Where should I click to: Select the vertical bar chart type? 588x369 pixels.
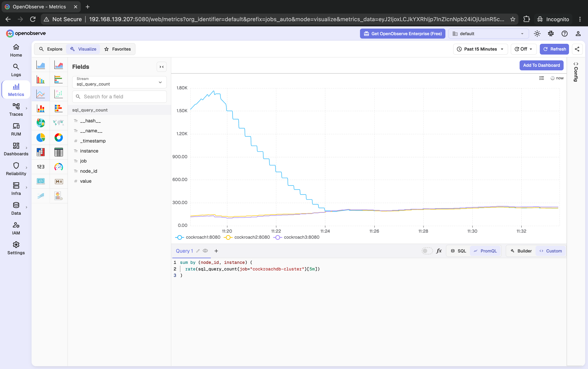[x=41, y=79]
